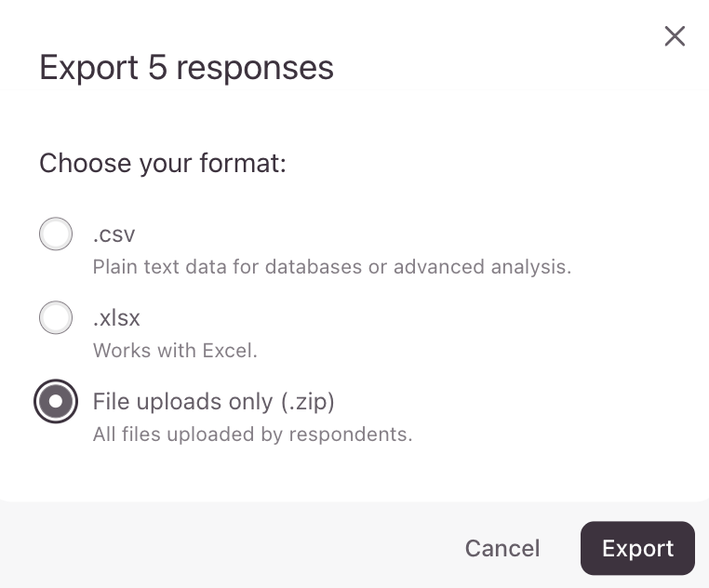This screenshot has height=588, width=709.
Task: Select the .xlsx radio button
Action: 56,318
